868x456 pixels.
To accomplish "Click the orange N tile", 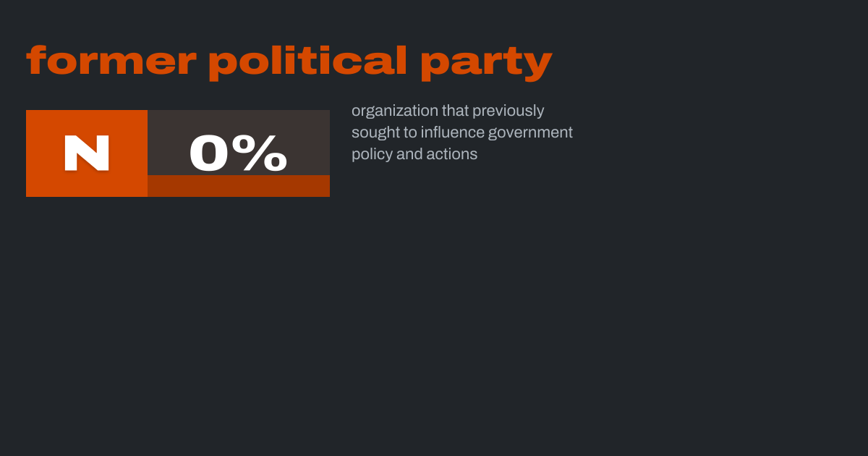I will [87, 153].
